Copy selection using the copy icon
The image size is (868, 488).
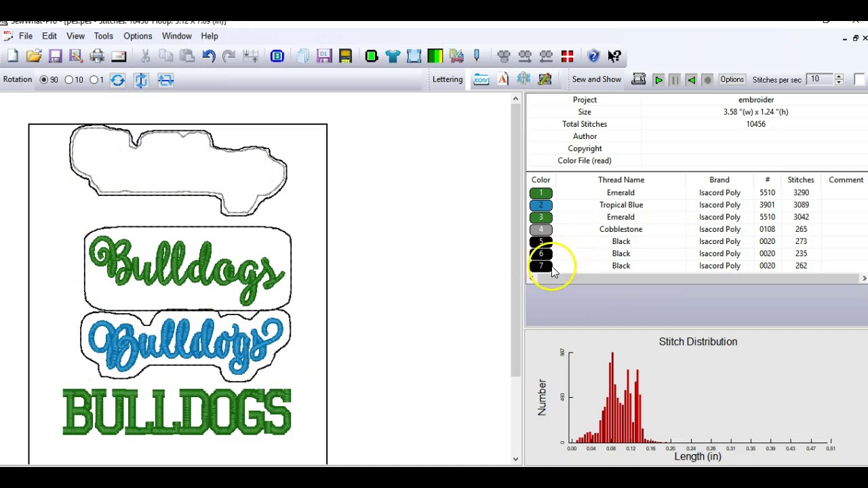[x=166, y=56]
